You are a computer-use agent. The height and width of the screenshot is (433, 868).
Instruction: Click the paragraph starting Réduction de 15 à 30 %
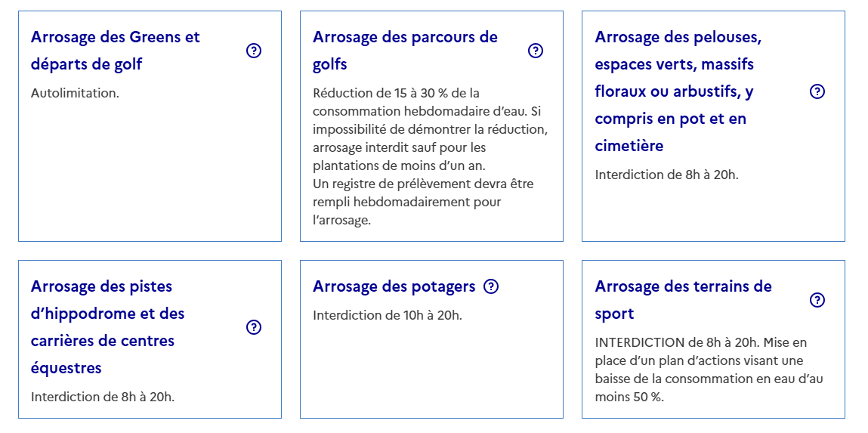tap(430, 129)
